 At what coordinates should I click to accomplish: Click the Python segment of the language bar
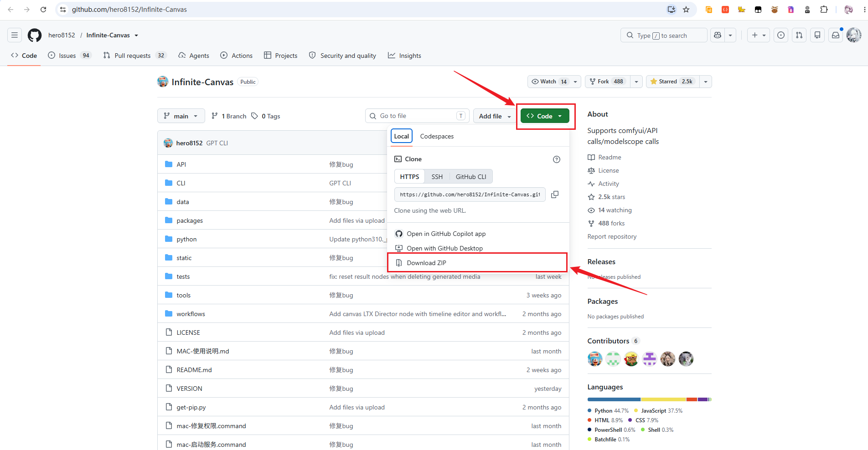[x=614, y=399]
